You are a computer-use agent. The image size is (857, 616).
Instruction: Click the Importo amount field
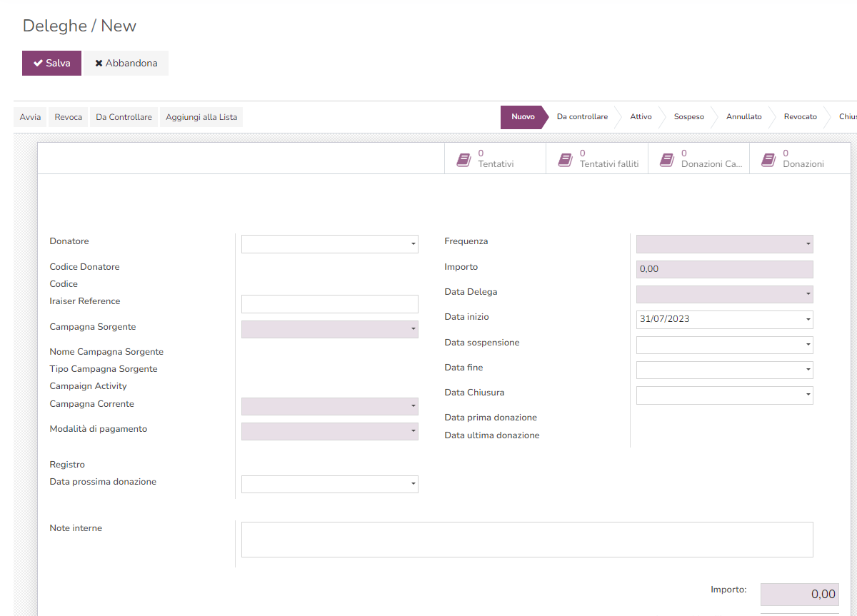(x=724, y=269)
